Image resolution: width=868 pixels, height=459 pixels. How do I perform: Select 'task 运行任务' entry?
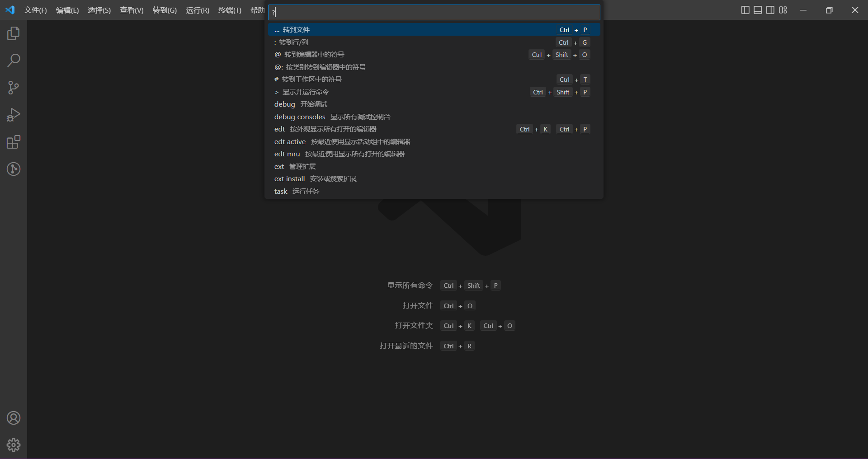(434, 191)
